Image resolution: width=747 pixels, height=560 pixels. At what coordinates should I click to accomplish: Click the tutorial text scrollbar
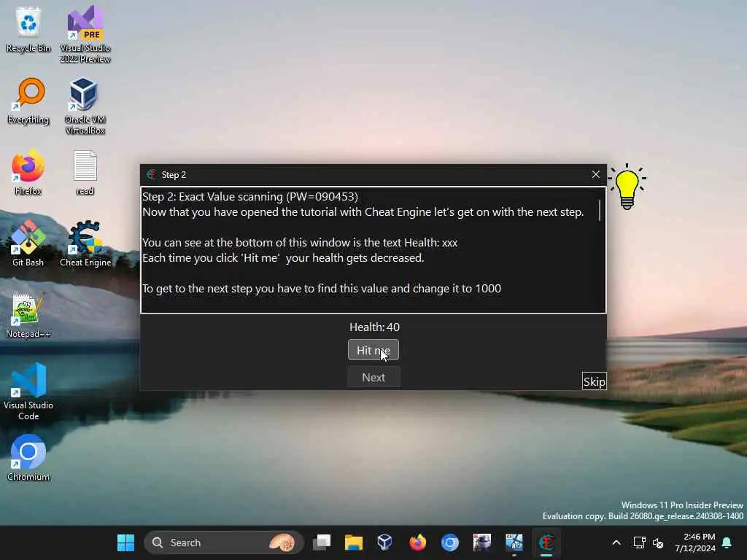point(600,211)
